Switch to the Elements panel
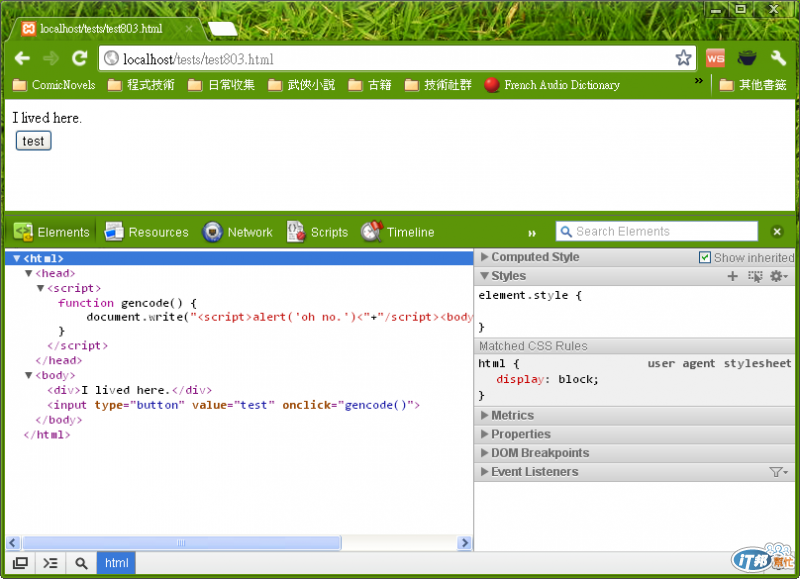The height and width of the screenshot is (579, 800). tap(52, 232)
